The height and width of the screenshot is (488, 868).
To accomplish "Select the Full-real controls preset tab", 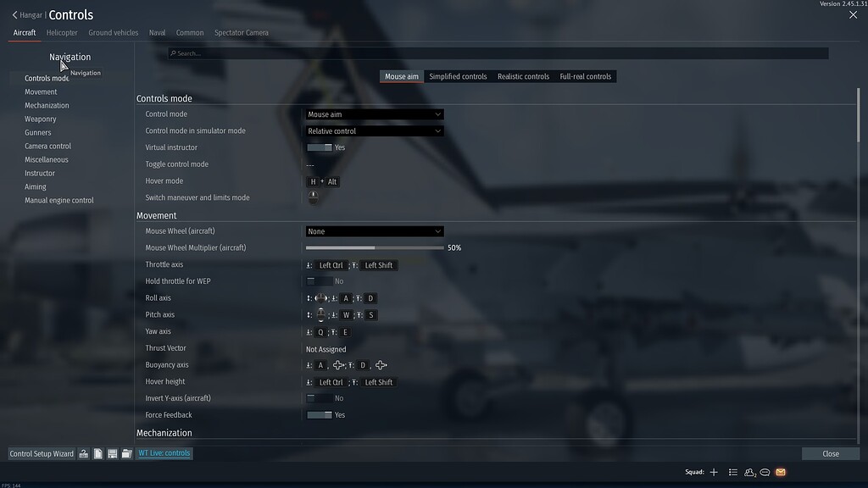I will [x=587, y=75].
